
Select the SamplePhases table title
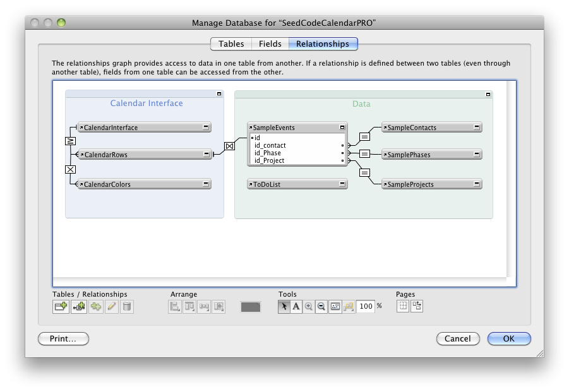[409, 155]
